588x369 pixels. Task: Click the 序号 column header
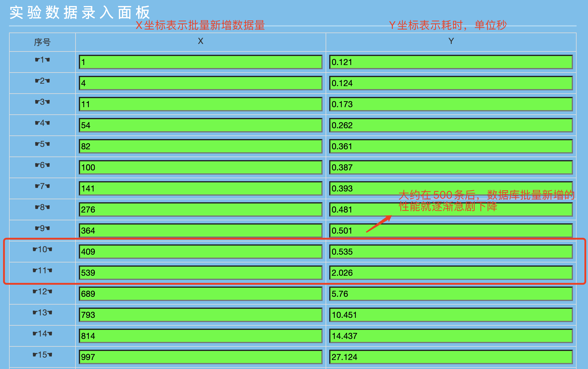(x=42, y=42)
